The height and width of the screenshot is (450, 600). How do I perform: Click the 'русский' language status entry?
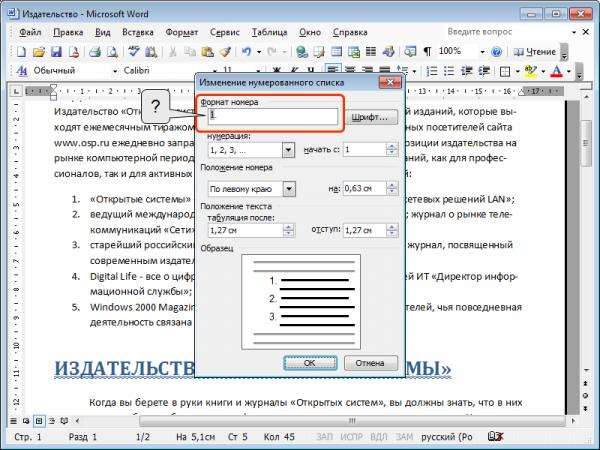(x=447, y=437)
